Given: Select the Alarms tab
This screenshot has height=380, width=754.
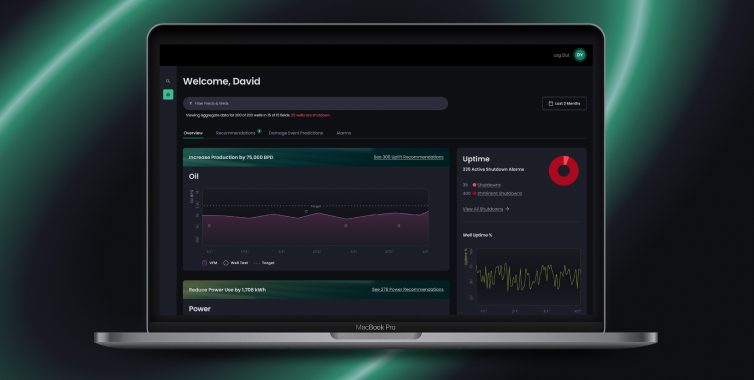Looking at the screenshot, I should [x=343, y=133].
